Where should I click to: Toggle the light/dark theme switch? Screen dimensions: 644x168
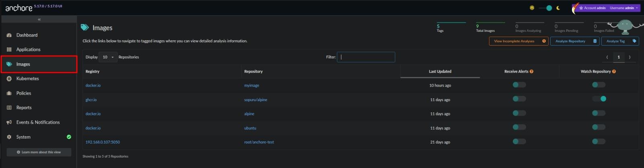pyautogui.click(x=545, y=8)
